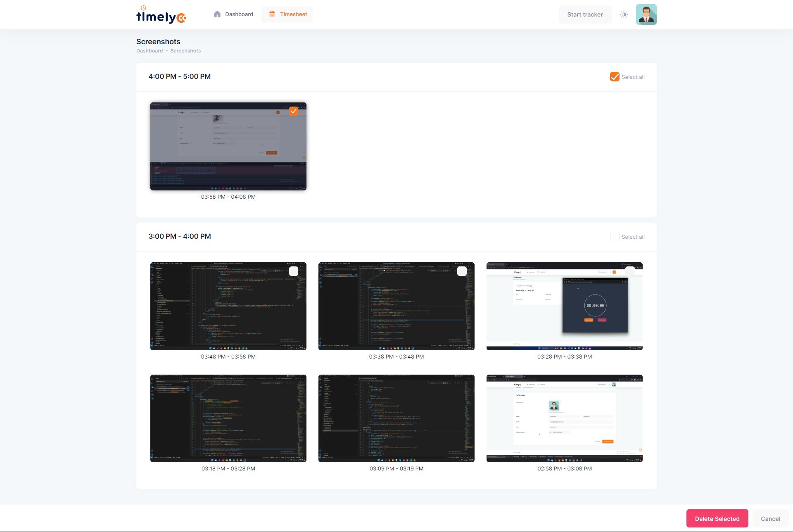The height and width of the screenshot is (532, 793).
Task: Click the Timesheet calendar icon
Action: [272, 14]
